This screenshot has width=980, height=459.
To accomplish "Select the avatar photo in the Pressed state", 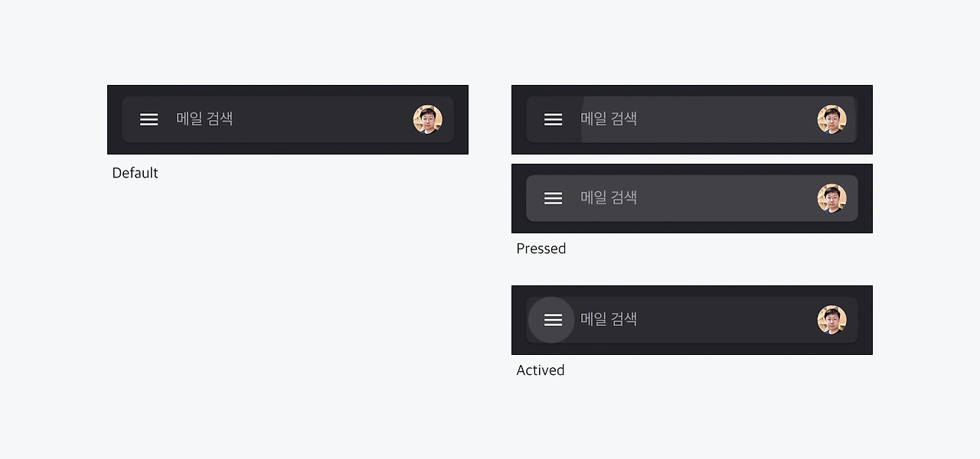I will [832, 197].
